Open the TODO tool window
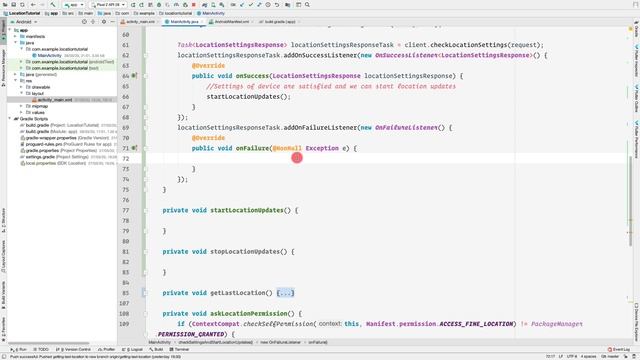The height and width of the screenshot is (360, 640). coord(41,349)
